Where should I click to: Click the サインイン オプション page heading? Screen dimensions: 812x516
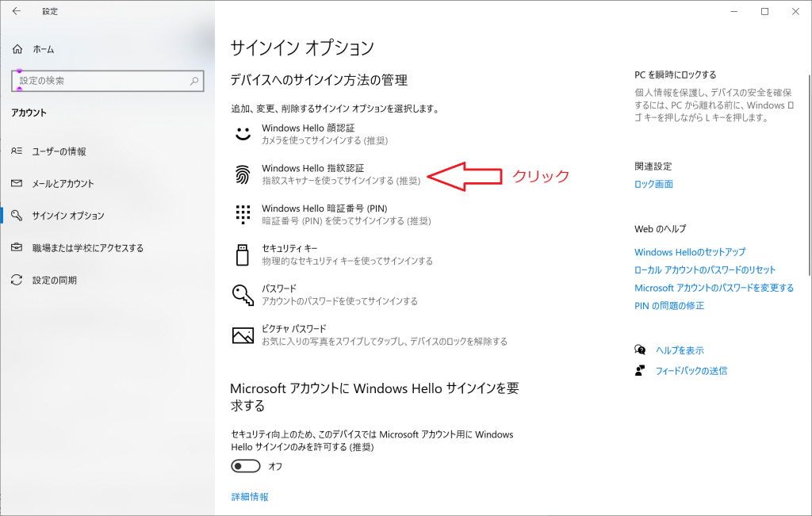click(x=302, y=48)
